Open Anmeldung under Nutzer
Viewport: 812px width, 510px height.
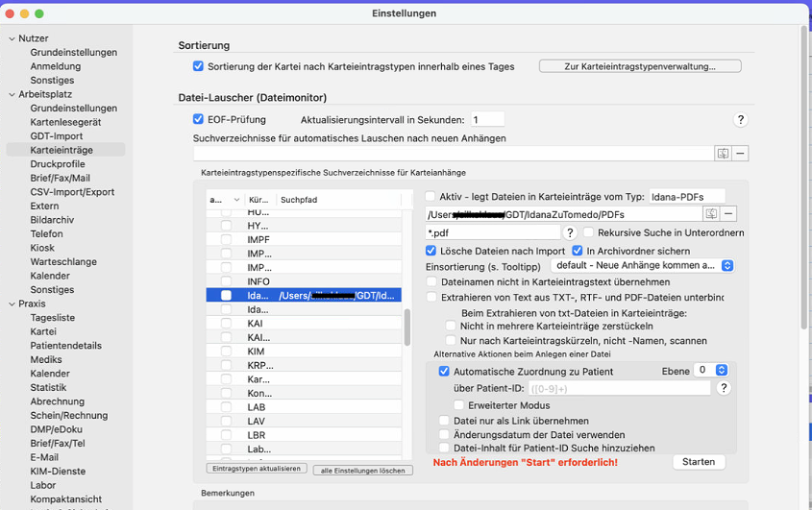coord(56,66)
